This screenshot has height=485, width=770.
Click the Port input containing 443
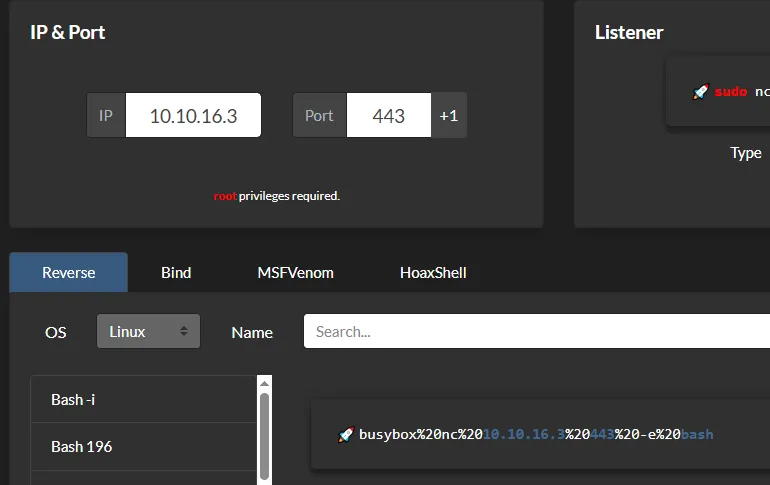click(x=388, y=115)
